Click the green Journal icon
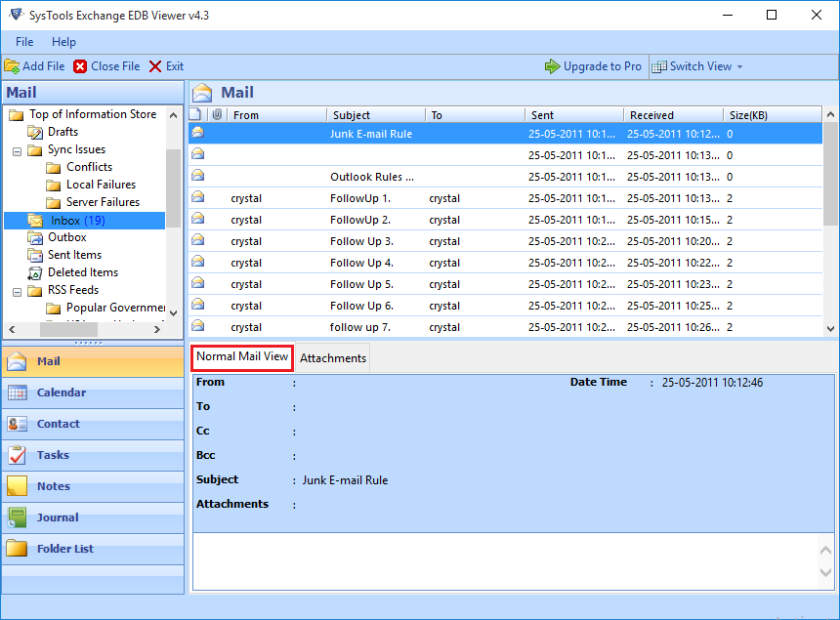Image resolution: width=840 pixels, height=620 pixels. point(18,517)
